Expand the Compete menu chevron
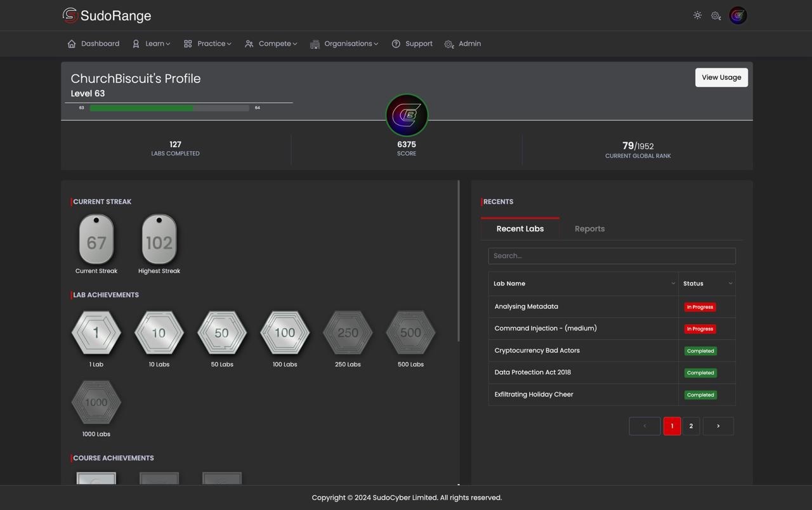Screen dimensions: 812x510 coord(295,44)
